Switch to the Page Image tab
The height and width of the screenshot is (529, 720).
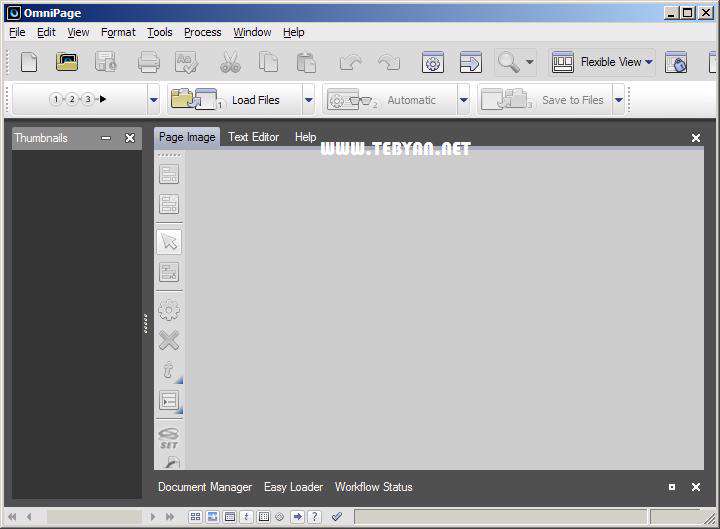point(187,137)
